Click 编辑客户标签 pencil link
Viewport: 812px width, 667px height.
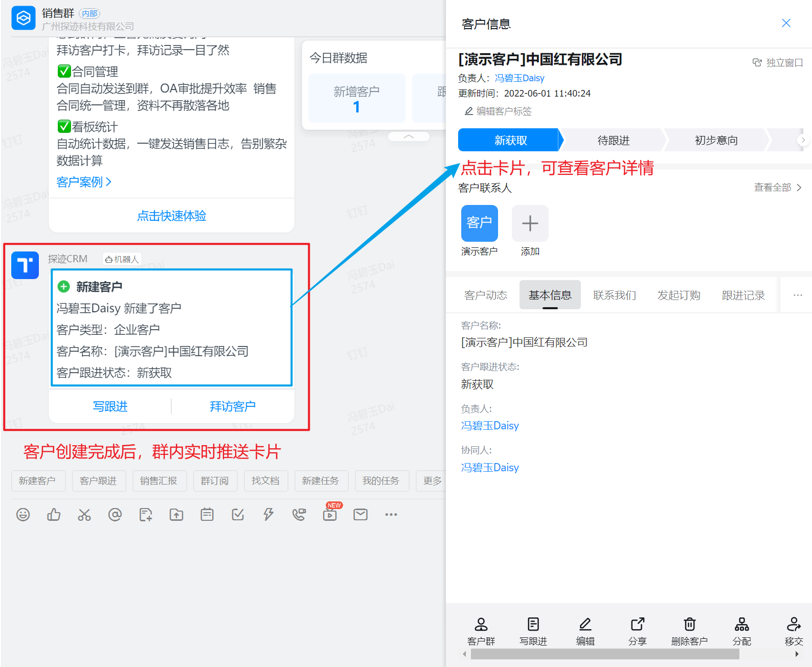click(x=498, y=111)
